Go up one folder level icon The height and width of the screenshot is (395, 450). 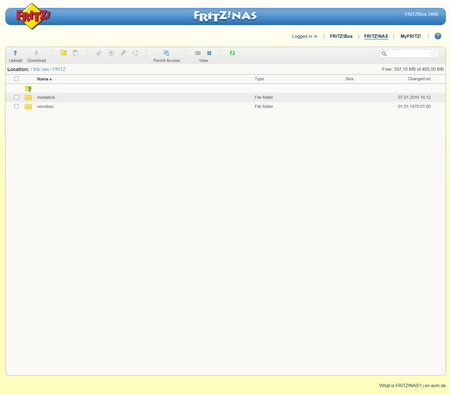[x=28, y=89]
